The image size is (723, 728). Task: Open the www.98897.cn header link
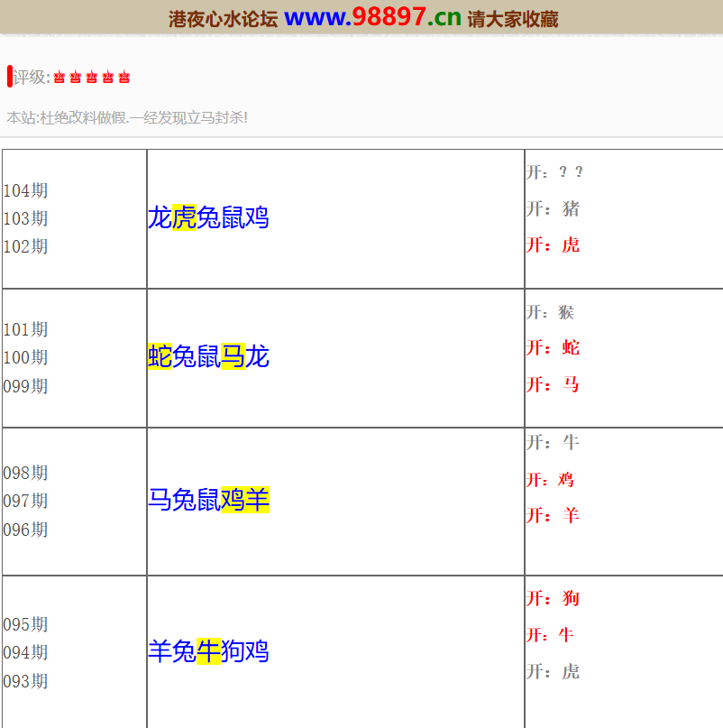[372, 17]
